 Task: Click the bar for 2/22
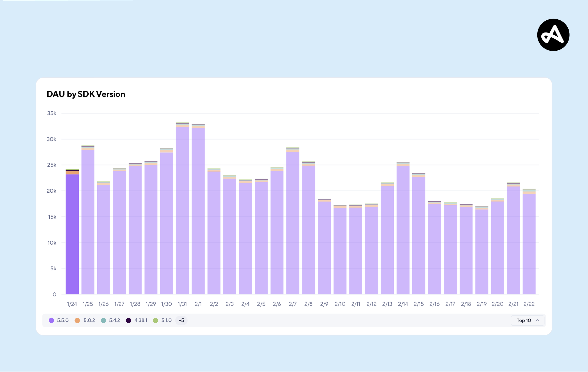click(529, 241)
